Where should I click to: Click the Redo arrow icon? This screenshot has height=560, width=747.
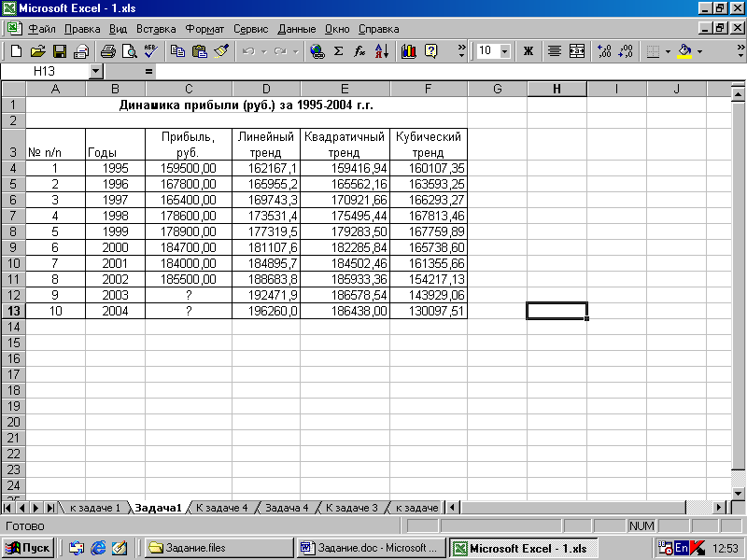280,51
